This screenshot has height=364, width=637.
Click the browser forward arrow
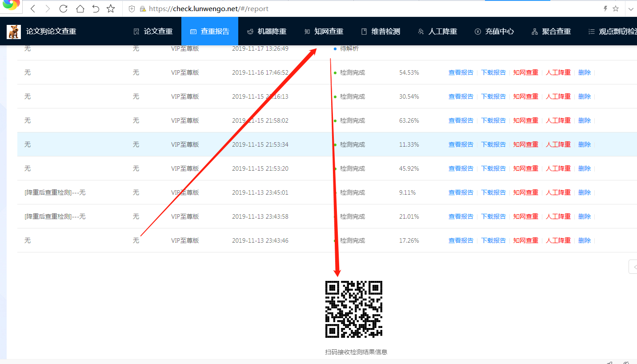48,8
